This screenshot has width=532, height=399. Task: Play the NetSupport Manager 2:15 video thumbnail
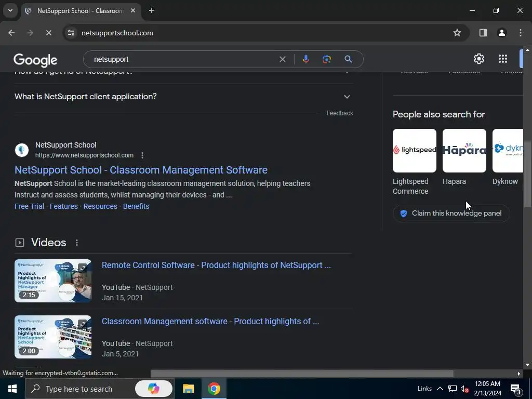point(53,281)
